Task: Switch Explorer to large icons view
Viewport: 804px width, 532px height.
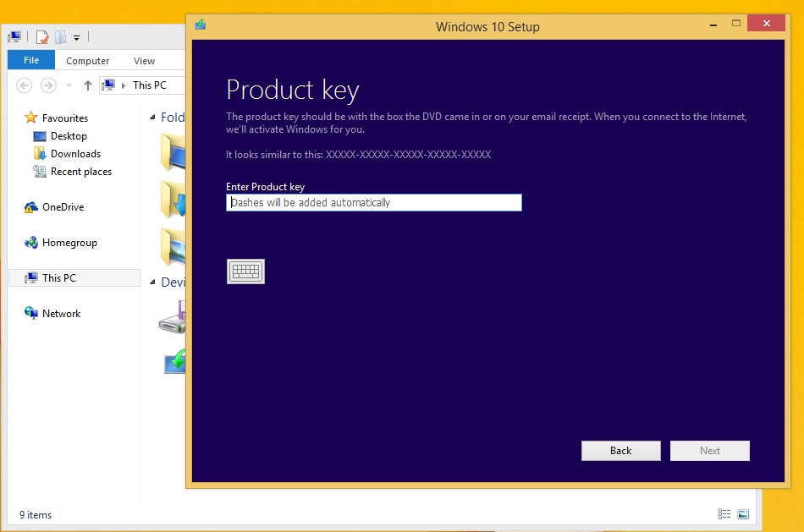Action: pos(743,513)
